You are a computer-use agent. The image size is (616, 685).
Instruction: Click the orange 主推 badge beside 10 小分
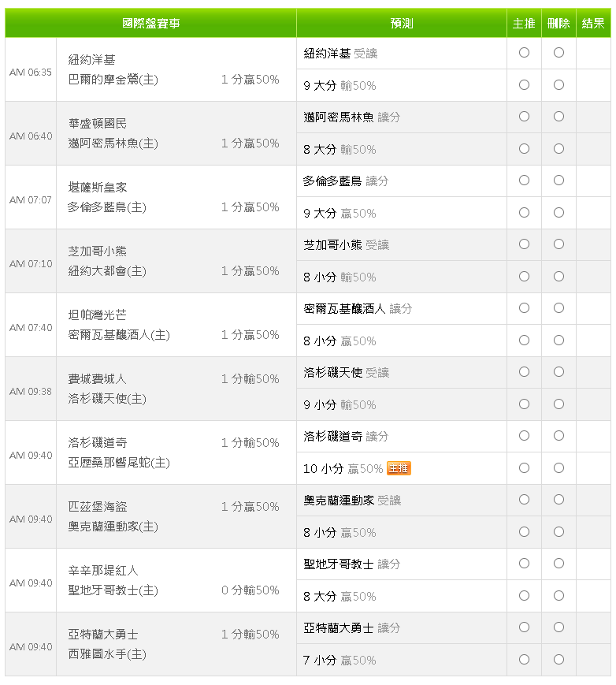(x=399, y=468)
